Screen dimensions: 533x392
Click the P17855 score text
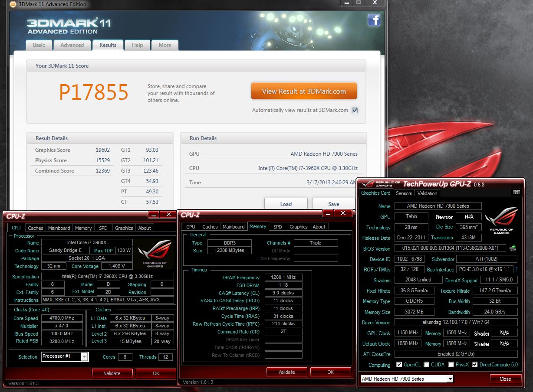94,92
